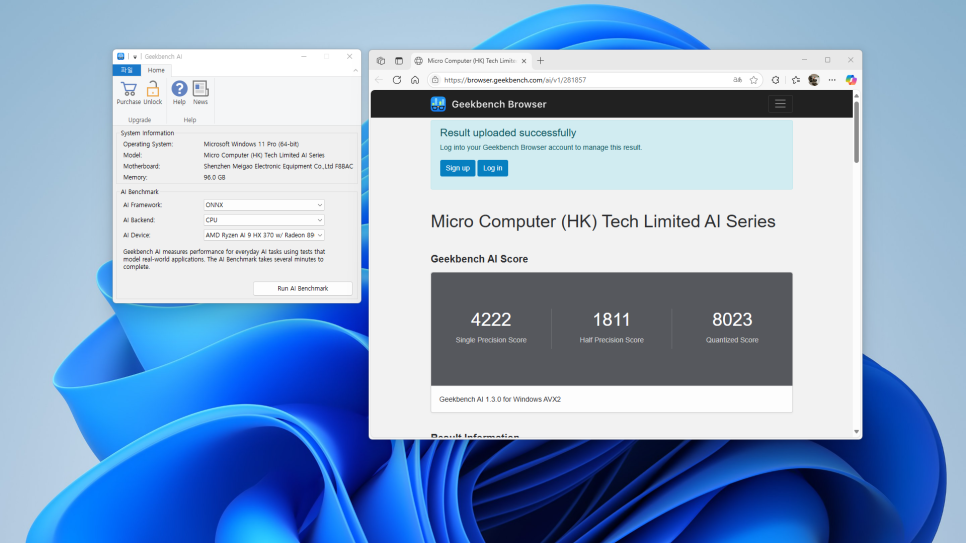Go back with browser back arrow
966x543 pixels.
click(x=379, y=80)
